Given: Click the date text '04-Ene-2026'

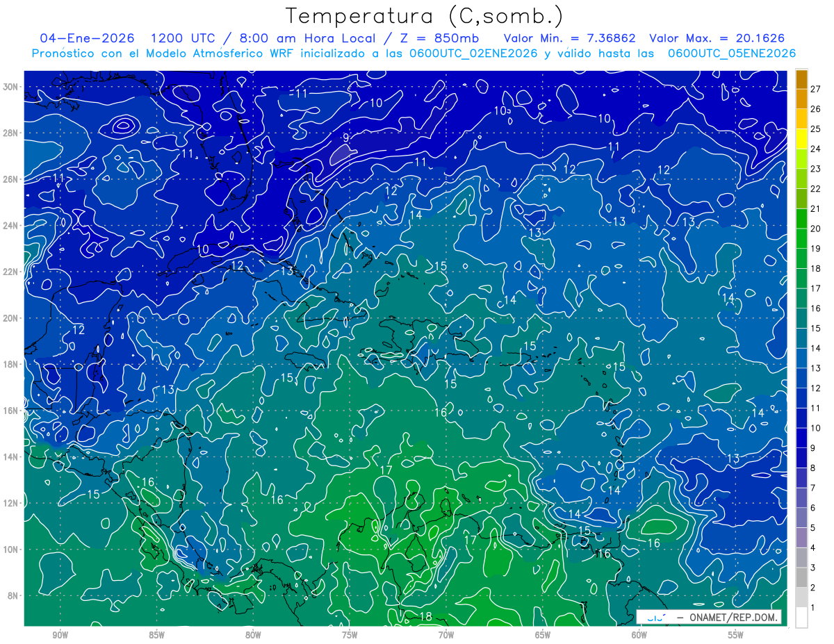Looking at the screenshot, I should point(88,38).
